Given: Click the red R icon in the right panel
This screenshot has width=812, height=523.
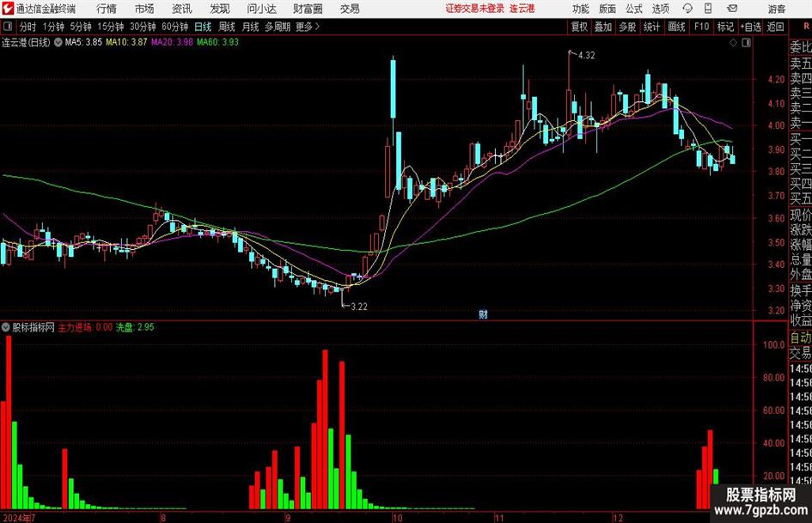Looking at the screenshot, I should coord(806,27).
